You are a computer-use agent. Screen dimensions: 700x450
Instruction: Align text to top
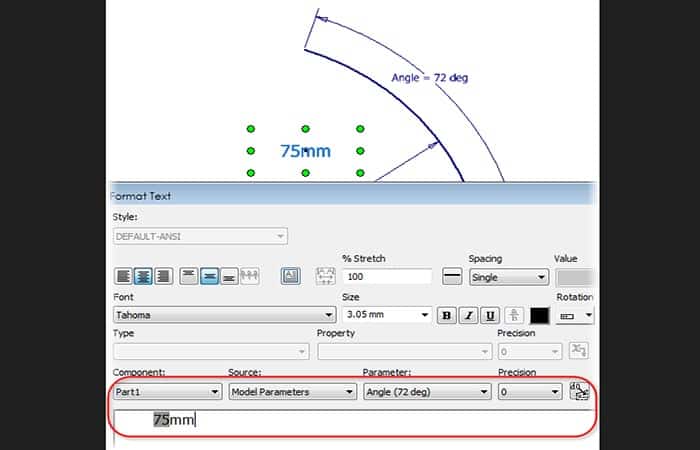click(189, 276)
